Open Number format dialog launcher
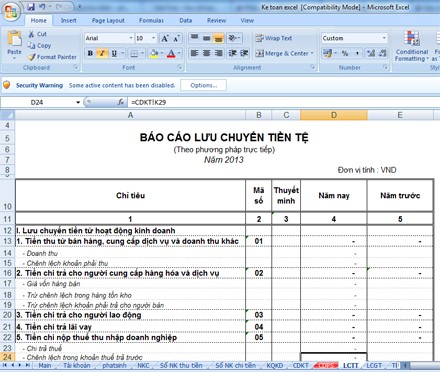The width and height of the screenshot is (440, 372). 385,67
